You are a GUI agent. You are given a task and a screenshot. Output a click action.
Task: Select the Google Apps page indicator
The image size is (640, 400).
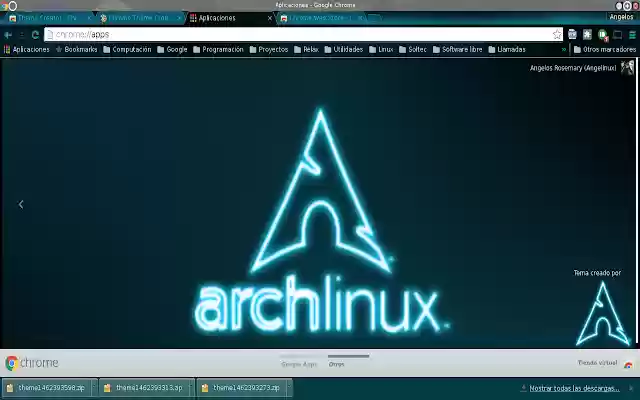[299, 362]
